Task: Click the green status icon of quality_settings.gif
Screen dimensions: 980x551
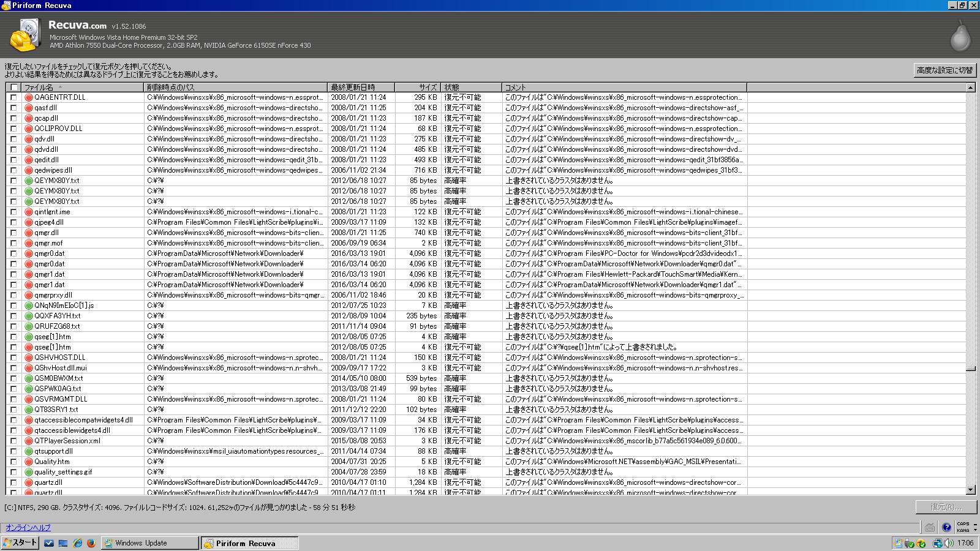Action: coord(29,472)
